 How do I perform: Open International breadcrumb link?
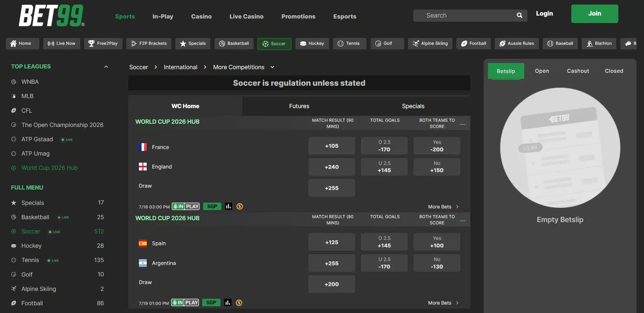click(x=180, y=67)
